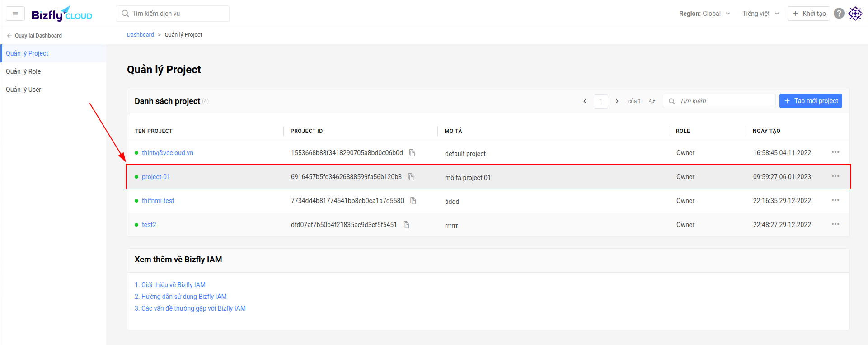
Task: Refresh the project list
Action: coord(652,101)
